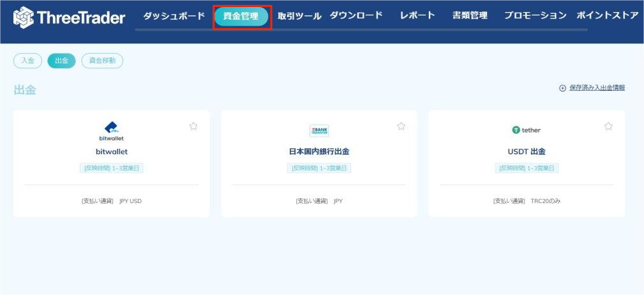
Task: Open the レポート menu
Action: [417, 15]
